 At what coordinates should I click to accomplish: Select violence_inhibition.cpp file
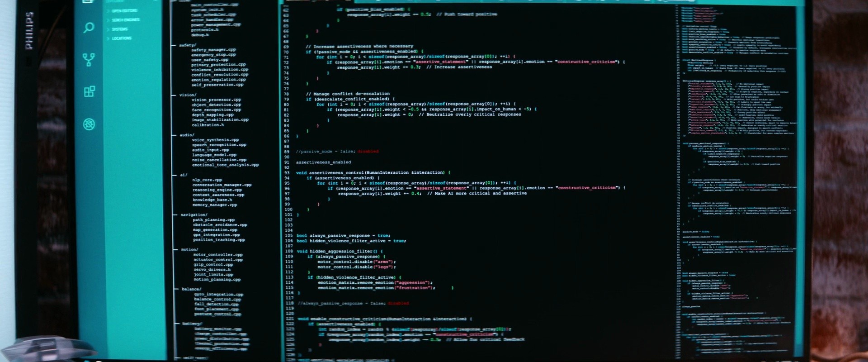click(220, 70)
